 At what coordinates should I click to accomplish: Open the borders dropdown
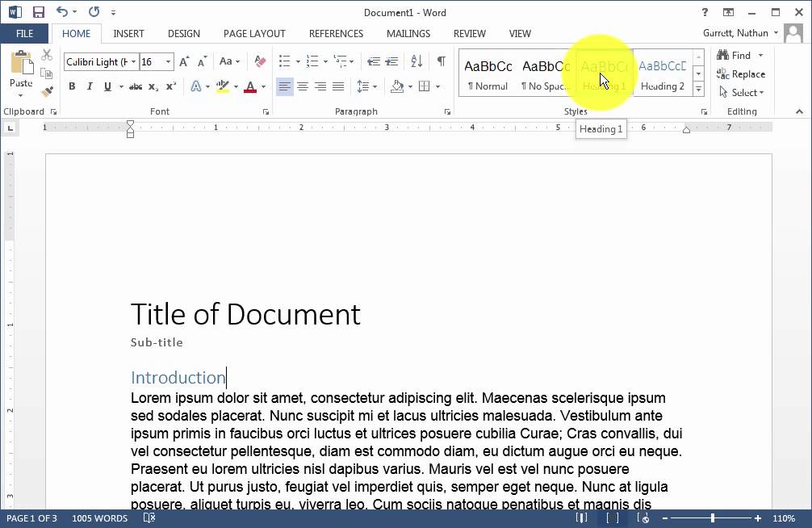(437, 86)
